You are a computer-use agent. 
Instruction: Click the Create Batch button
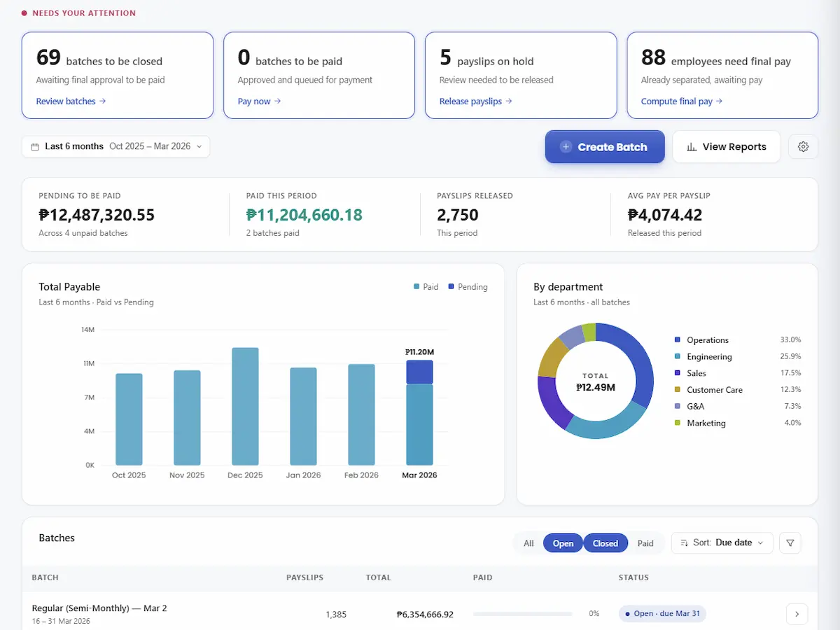[x=605, y=147]
